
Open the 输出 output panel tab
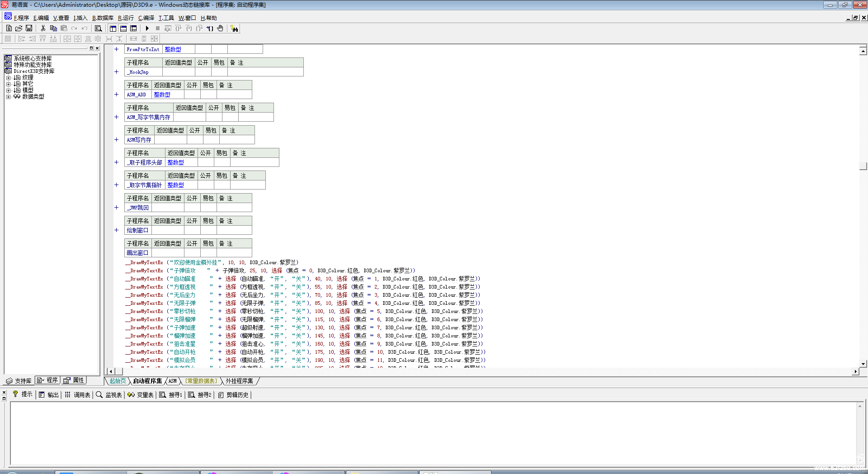[49, 395]
